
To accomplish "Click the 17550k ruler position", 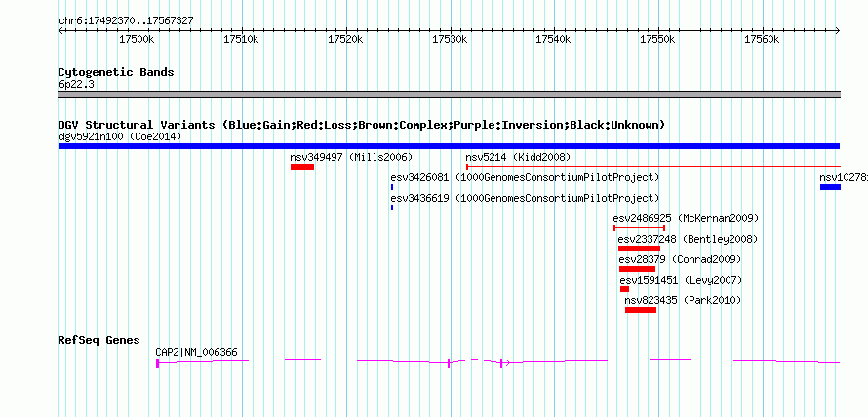I will tap(657, 39).
